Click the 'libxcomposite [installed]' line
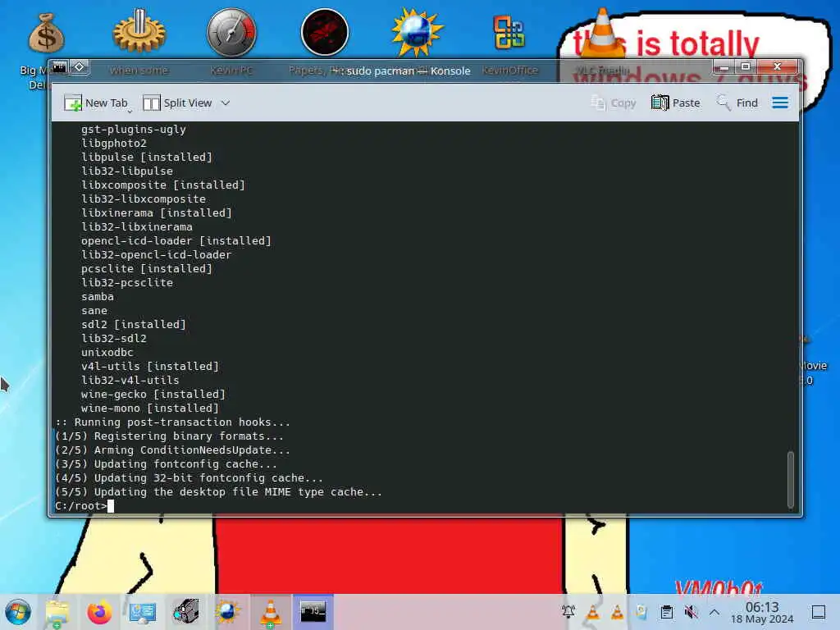 pos(163,185)
